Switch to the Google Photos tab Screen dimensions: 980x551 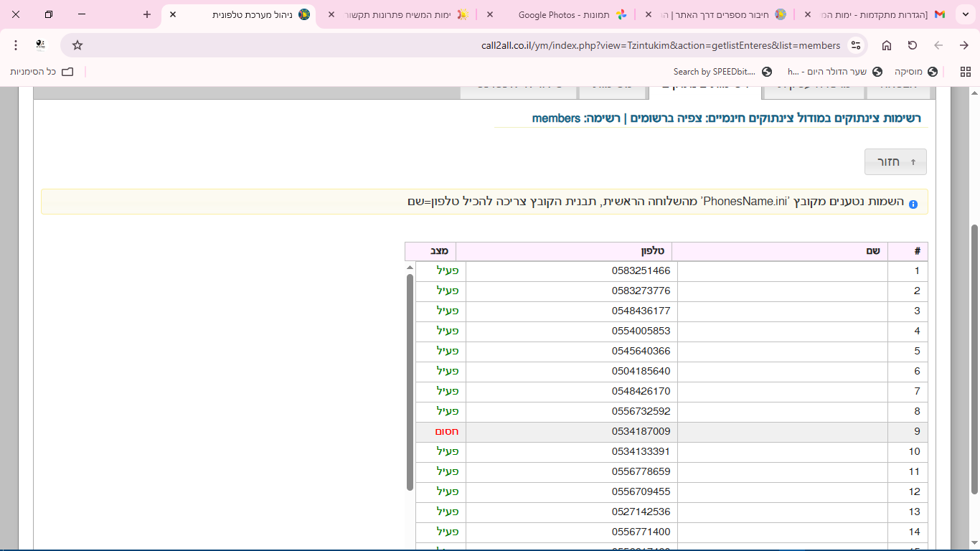click(567, 14)
